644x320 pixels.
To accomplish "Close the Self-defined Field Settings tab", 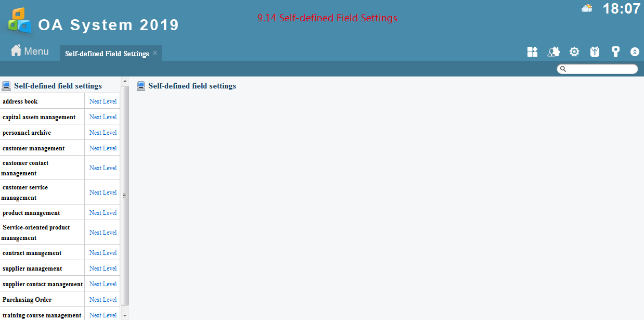I will [155, 53].
